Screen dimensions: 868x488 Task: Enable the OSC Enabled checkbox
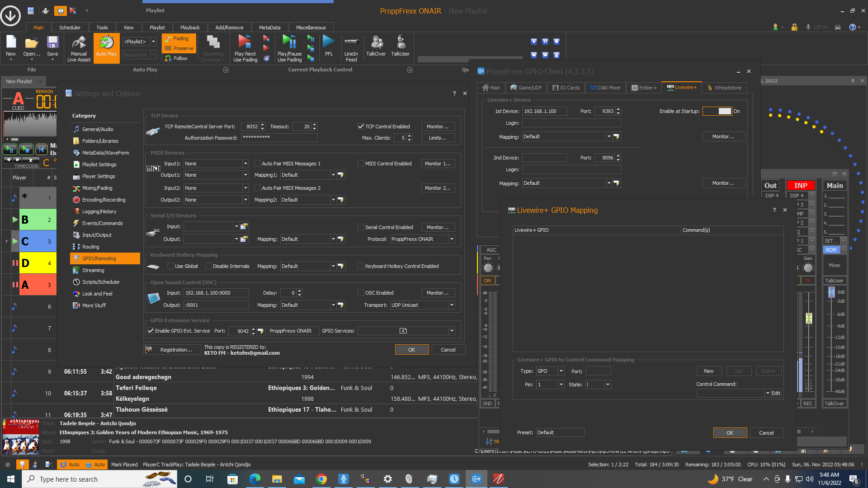[x=361, y=293]
